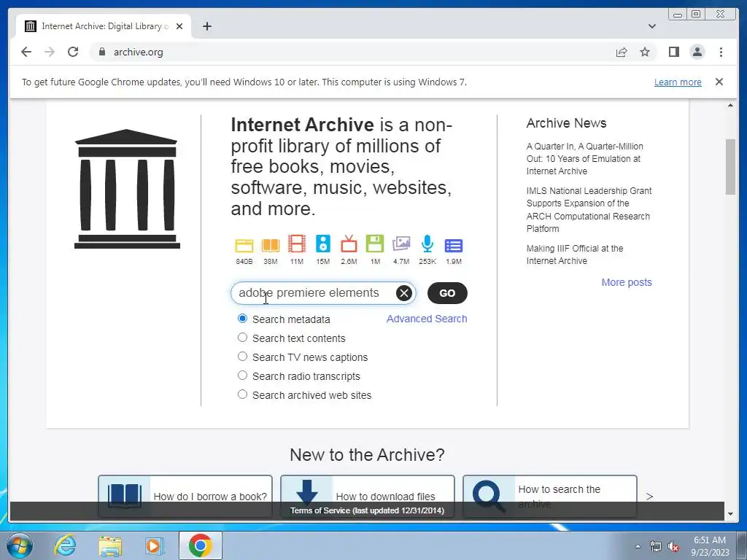Viewport: 747px width, 560px height.
Task: Bookmark this page with the star icon
Action: (x=645, y=52)
